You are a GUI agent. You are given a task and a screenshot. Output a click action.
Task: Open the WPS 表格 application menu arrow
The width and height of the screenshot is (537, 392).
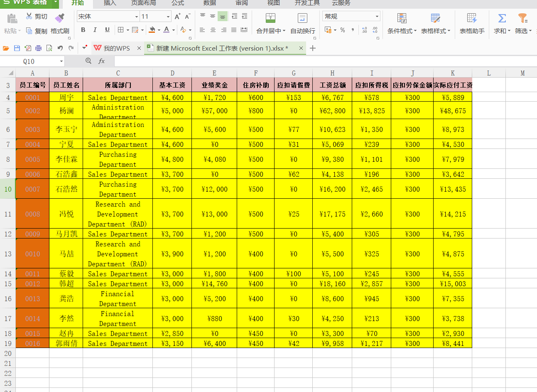point(56,2)
